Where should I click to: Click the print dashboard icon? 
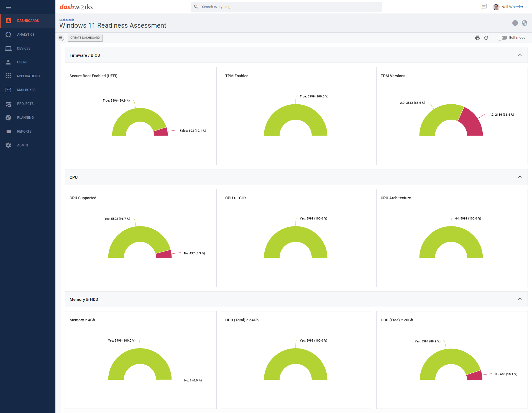point(477,38)
